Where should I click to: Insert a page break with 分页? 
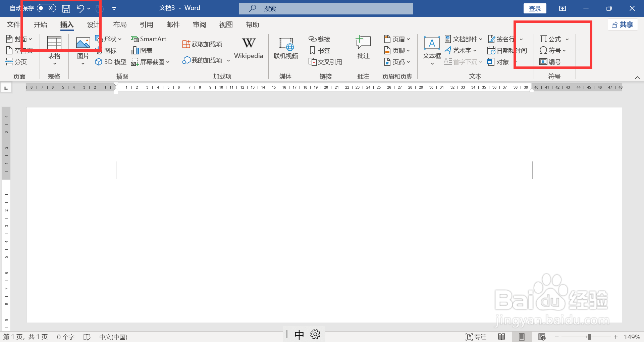[x=16, y=62]
